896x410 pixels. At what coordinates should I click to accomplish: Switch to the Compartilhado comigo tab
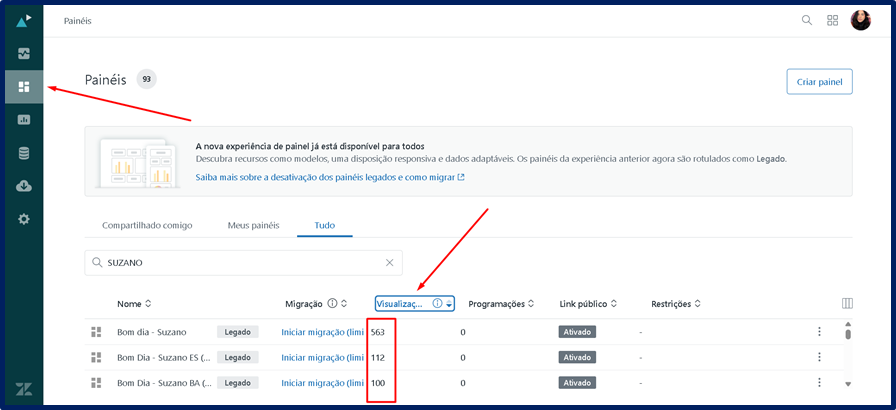(x=147, y=226)
